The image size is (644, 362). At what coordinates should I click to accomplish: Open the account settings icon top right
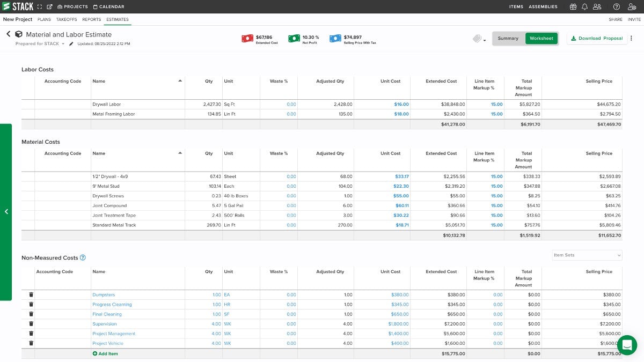[632, 6]
